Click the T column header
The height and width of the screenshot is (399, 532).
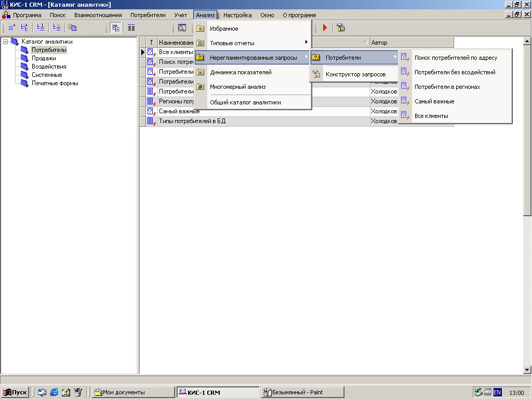click(152, 43)
